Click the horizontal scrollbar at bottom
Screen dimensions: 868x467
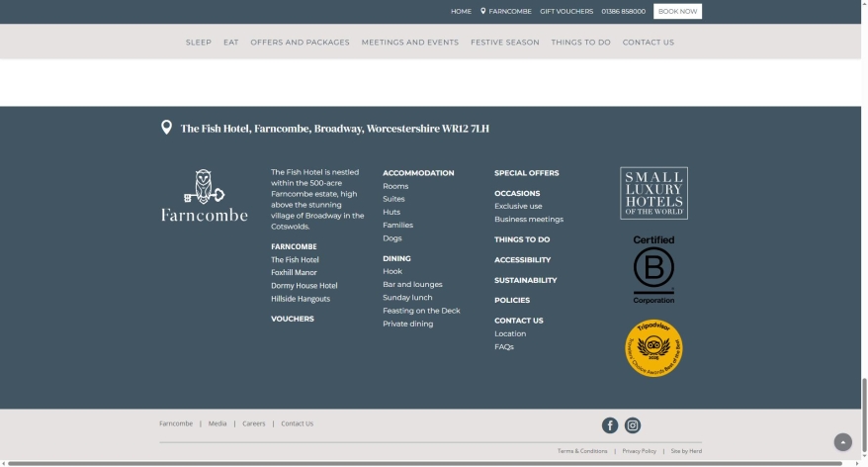click(424, 464)
